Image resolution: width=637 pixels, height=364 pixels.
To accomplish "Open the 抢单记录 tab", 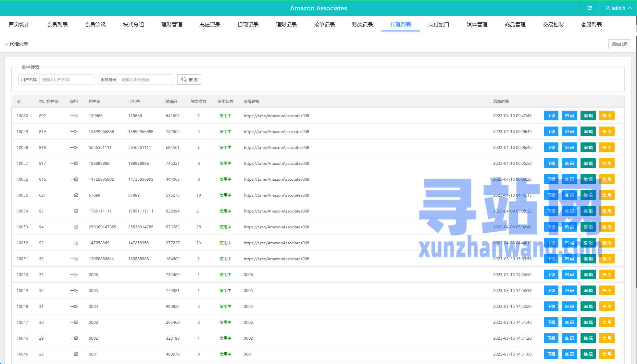I will click(324, 24).
